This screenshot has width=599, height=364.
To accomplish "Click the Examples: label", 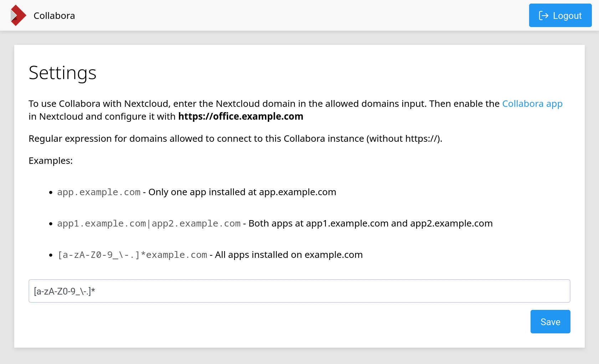I will point(51,161).
